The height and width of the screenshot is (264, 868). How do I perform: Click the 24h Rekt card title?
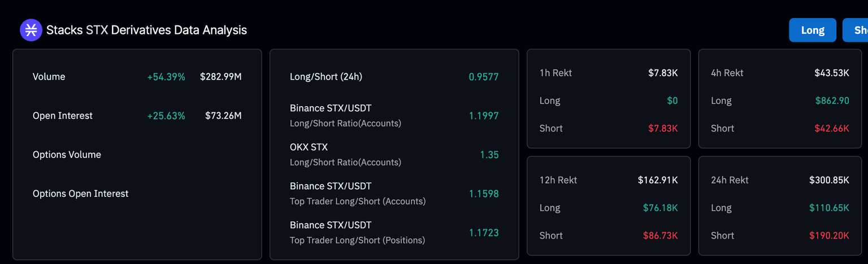[x=730, y=180]
